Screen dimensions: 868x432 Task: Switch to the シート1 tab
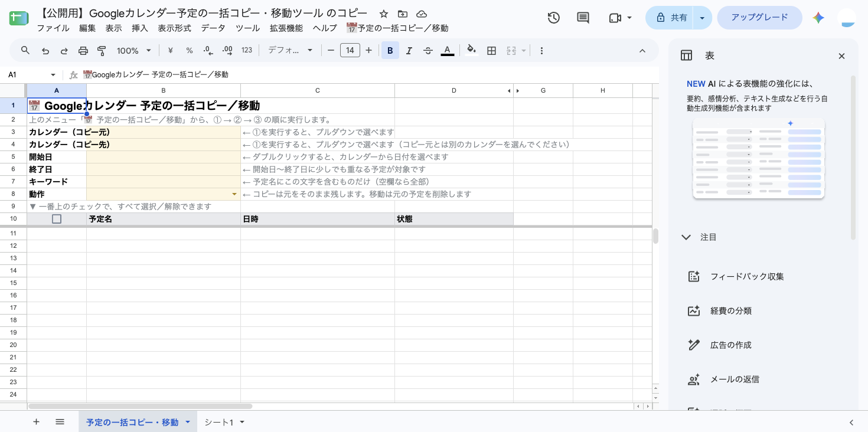219,422
